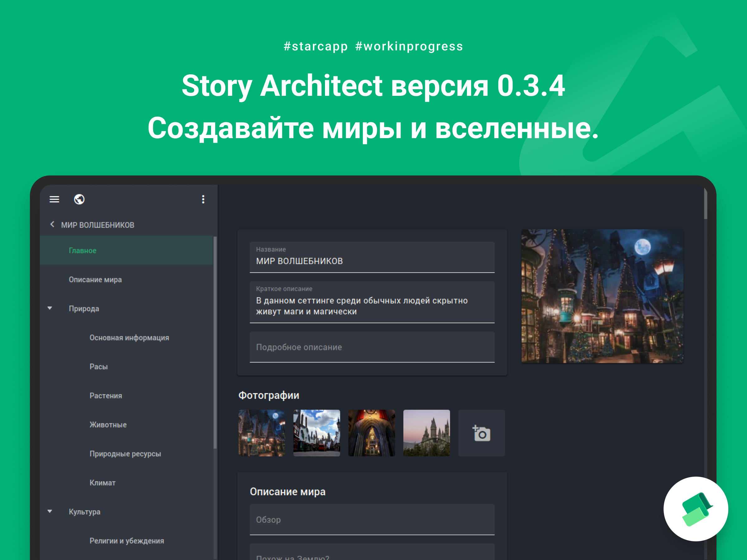This screenshot has height=560, width=747.
Task: Open the hamburger menu
Action: [x=54, y=199]
